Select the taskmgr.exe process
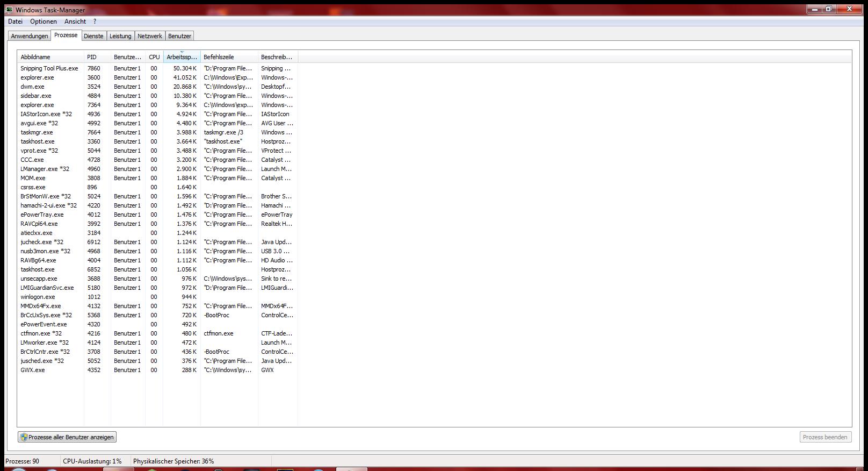Screen dimensions: 868x471 point(157,132)
